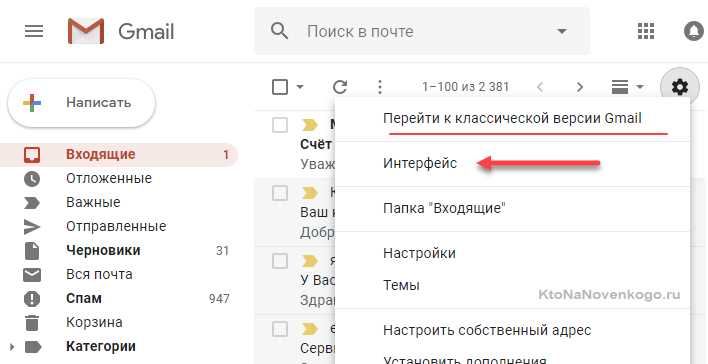The height and width of the screenshot is (364, 708).
Task: Select 'Папка "Входящие"' menu item
Action: [444, 208]
